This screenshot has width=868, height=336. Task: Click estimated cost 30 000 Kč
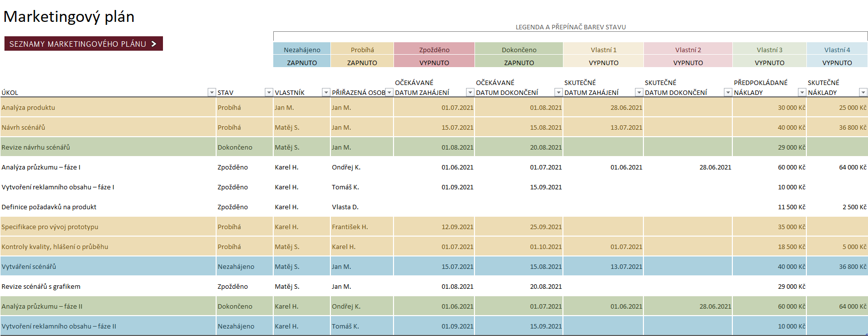tap(770, 107)
